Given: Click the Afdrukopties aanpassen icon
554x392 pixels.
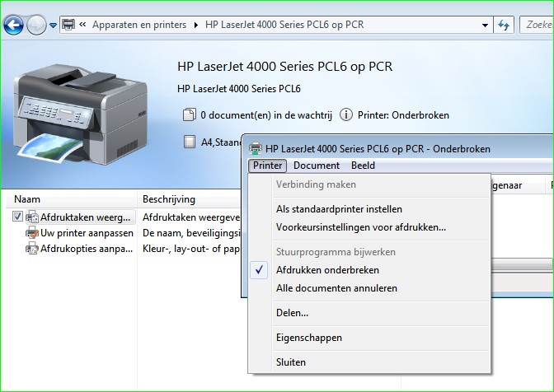Looking at the screenshot, I should pyautogui.click(x=32, y=249).
